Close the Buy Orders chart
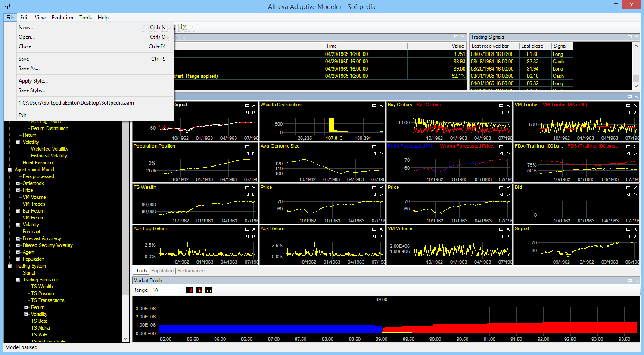The height and width of the screenshot is (355, 644). point(508,105)
